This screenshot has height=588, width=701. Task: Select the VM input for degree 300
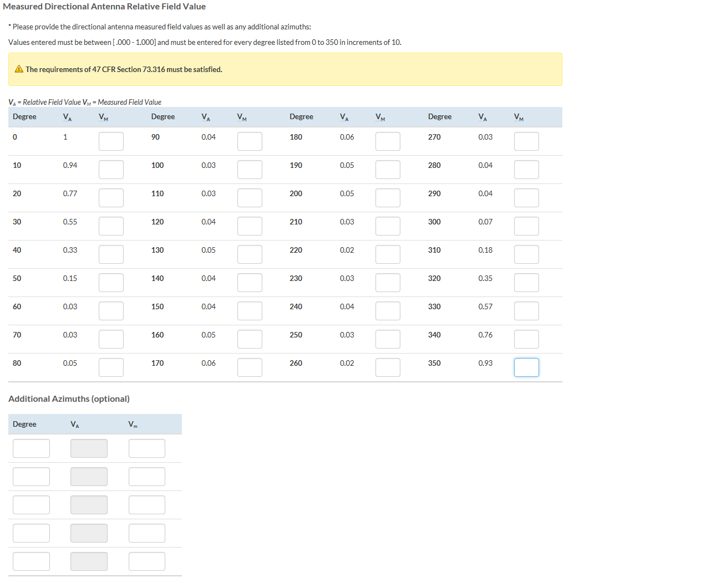click(x=526, y=226)
